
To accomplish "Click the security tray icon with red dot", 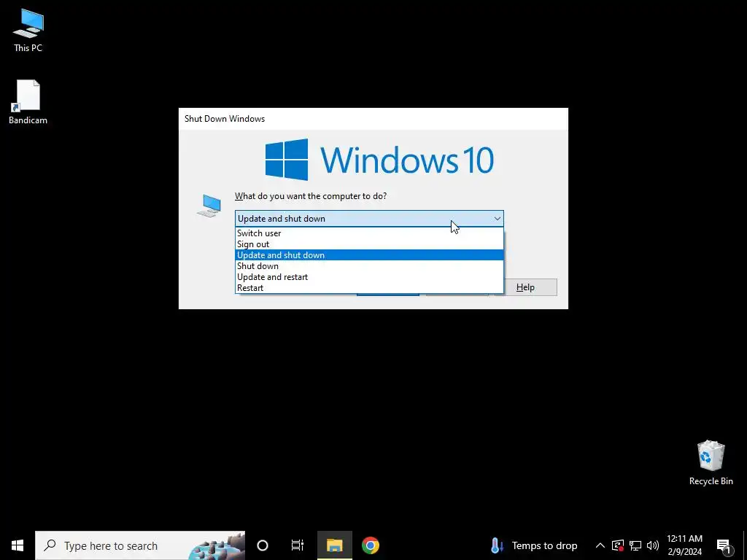I will click(618, 545).
